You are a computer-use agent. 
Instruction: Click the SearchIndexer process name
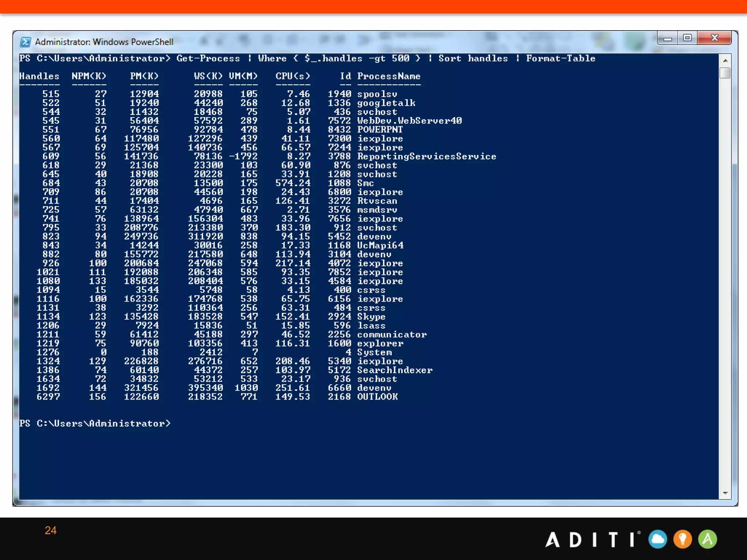pyautogui.click(x=395, y=370)
